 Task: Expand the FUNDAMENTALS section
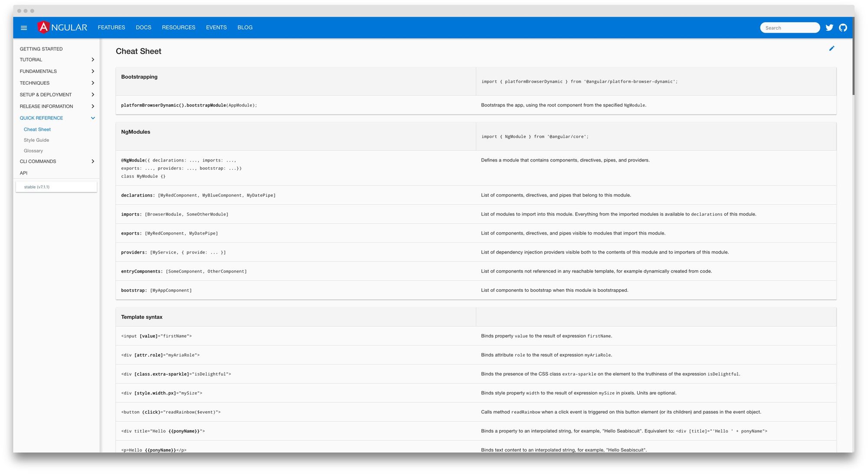point(56,71)
